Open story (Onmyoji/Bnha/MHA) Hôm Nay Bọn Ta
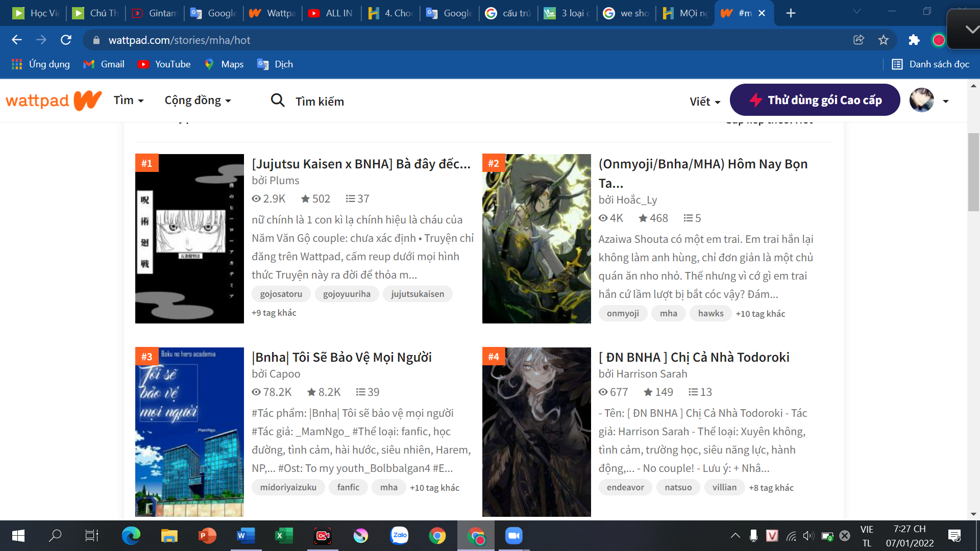 point(703,173)
